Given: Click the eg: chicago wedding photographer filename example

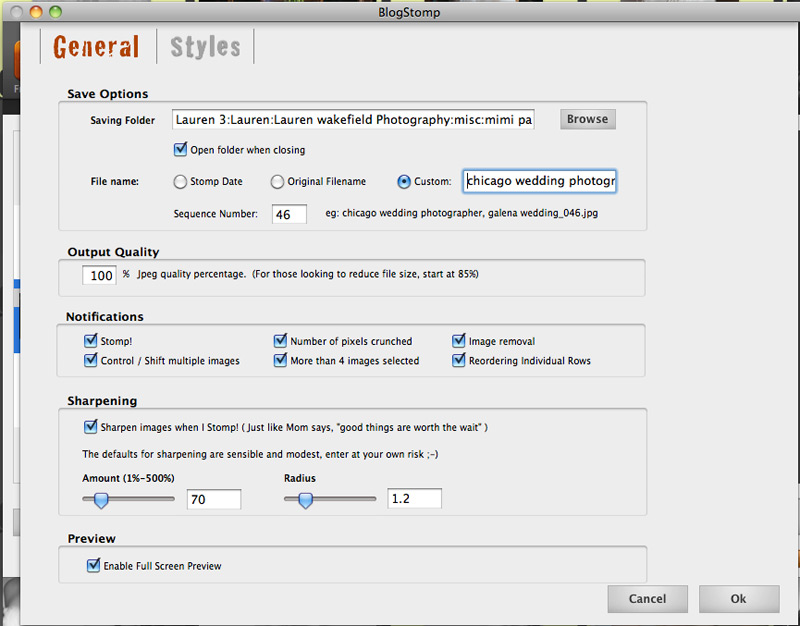Looking at the screenshot, I should (462, 213).
